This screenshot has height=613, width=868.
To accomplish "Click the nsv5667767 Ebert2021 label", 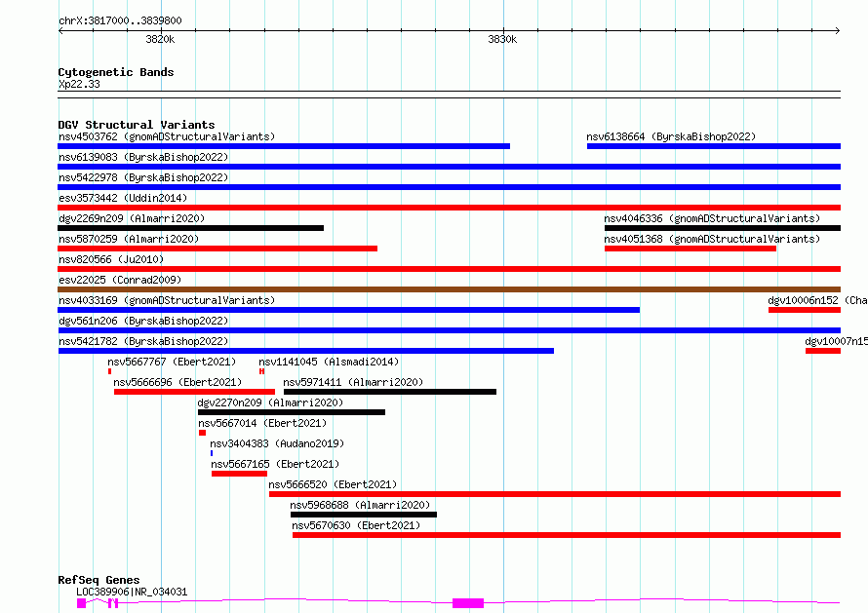I will pyautogui.click(x=172, y=362).
